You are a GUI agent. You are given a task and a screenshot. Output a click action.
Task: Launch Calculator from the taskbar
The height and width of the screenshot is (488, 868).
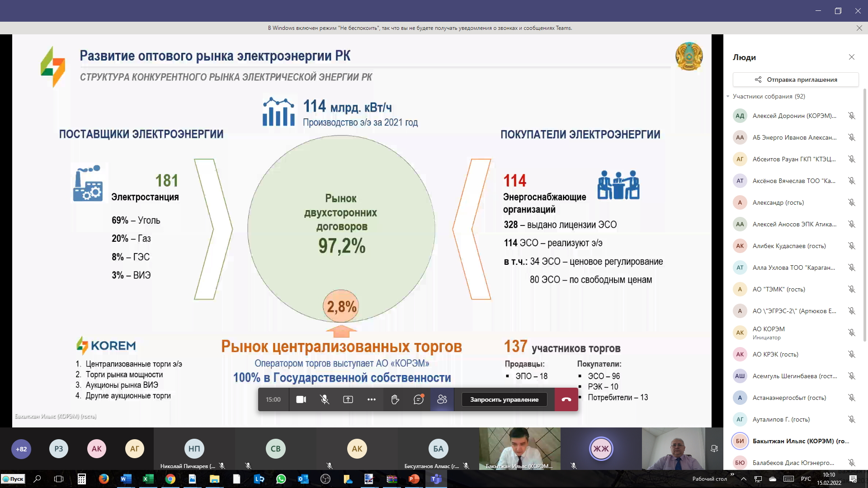click(x=82, y=479)
